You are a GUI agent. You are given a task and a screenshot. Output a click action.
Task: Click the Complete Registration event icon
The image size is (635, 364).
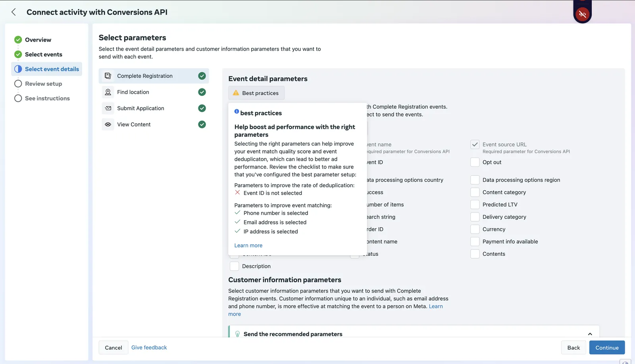click(x=108, y=76)
